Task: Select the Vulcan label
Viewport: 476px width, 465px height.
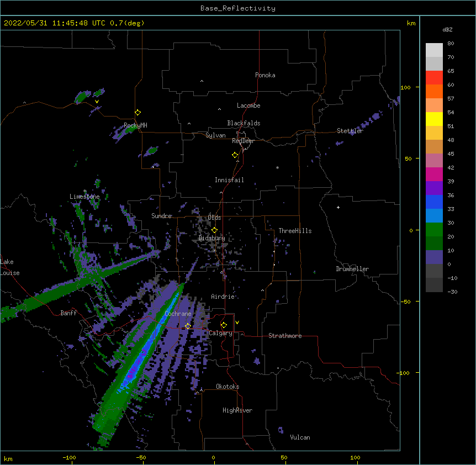Action: click(300, 437)
